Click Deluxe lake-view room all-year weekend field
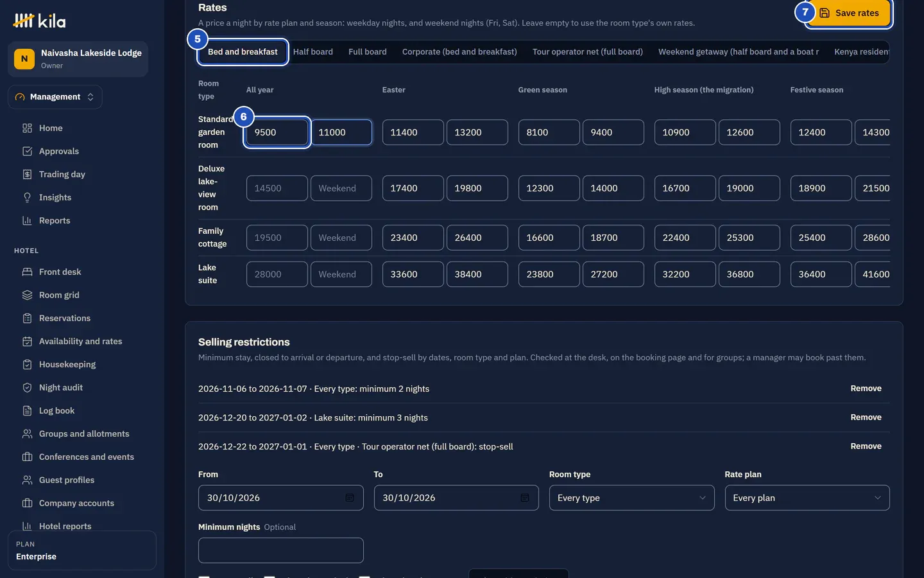The height and width of the screenshot is (578, 924). tap(341, 188)
